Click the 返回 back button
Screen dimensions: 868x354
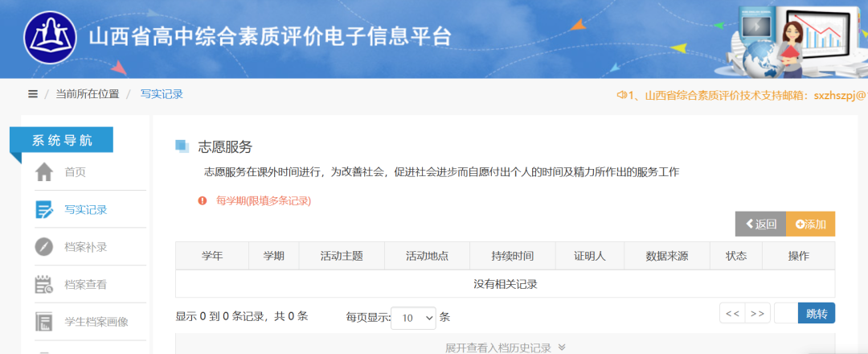point(760,224)
